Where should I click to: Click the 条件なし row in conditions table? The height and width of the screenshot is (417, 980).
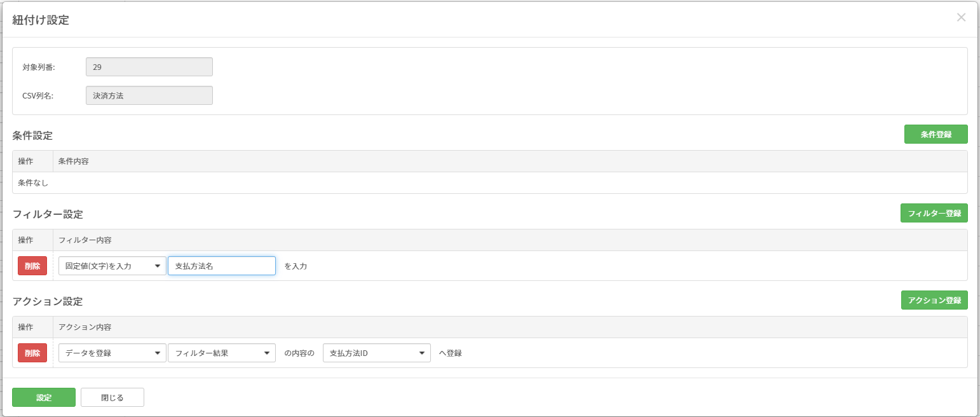click(34, 183)
